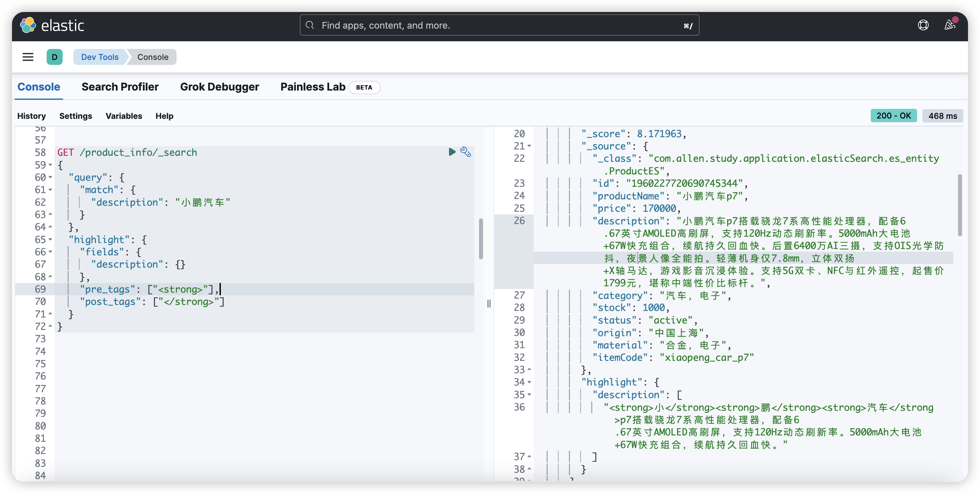Click the "post_tags" line
The height and width of the screenshot is (494, 980).
tap(152, 302)
